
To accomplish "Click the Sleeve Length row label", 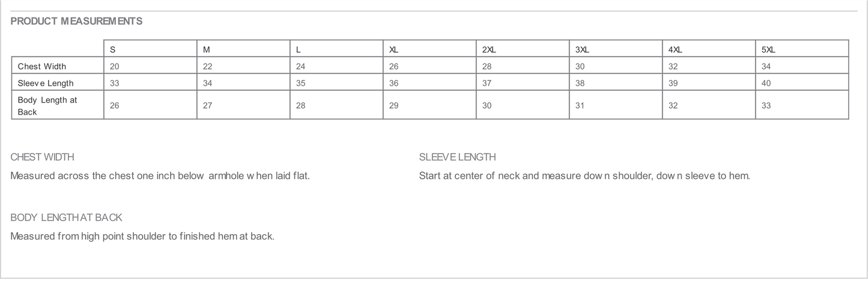I will [x=46, y=83].
